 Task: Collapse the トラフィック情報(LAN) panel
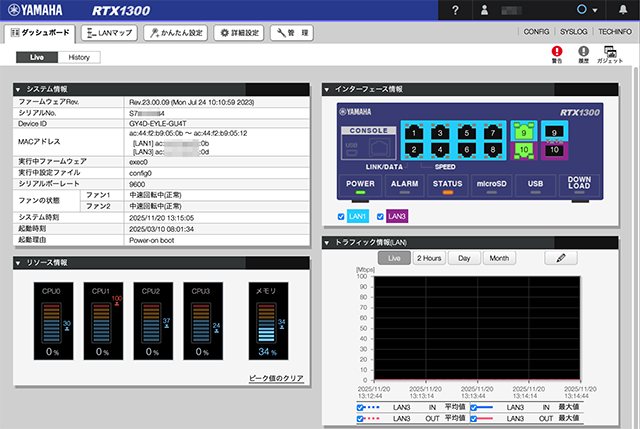[327, 242]
